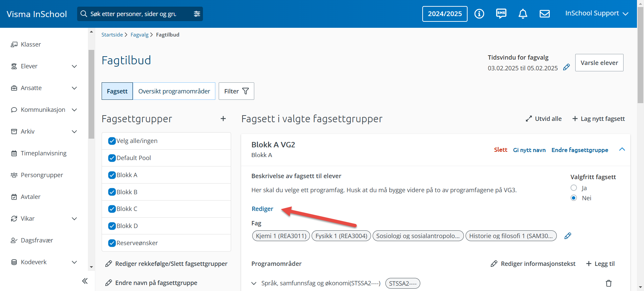Click into search persons field
Screen dimensions: 644x291
click(139, 14)
